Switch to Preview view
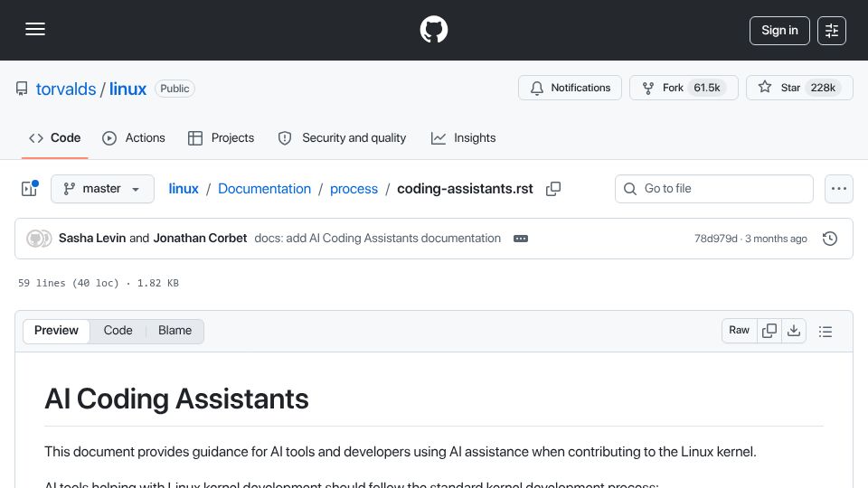The width and height of the screenshot is (868, 488). point(56,331)
